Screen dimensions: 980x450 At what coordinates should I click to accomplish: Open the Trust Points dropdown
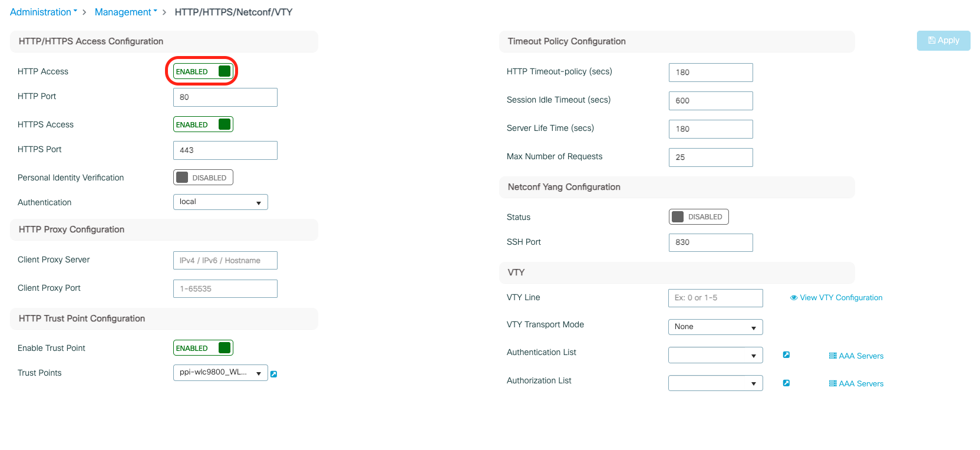click(220, 373)
